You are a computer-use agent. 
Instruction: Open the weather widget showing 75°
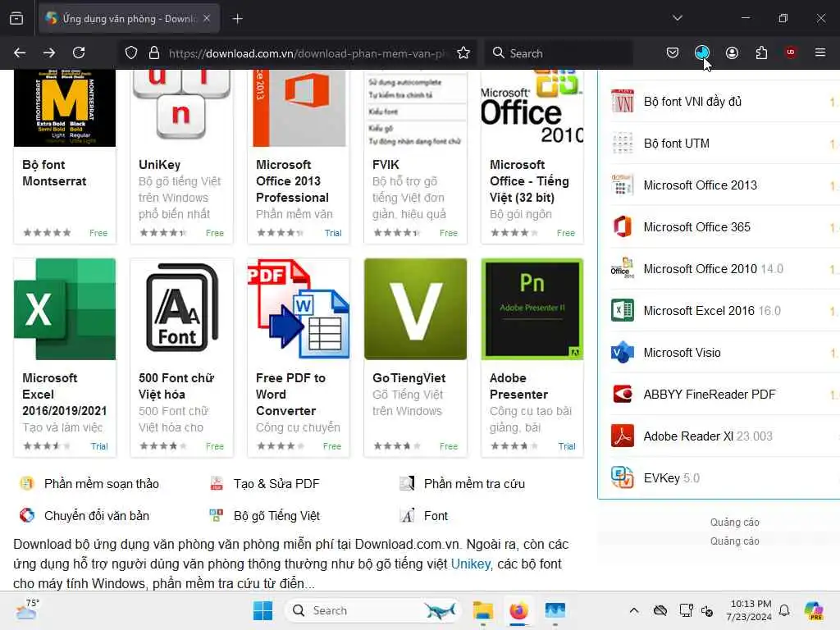(27, 609)
